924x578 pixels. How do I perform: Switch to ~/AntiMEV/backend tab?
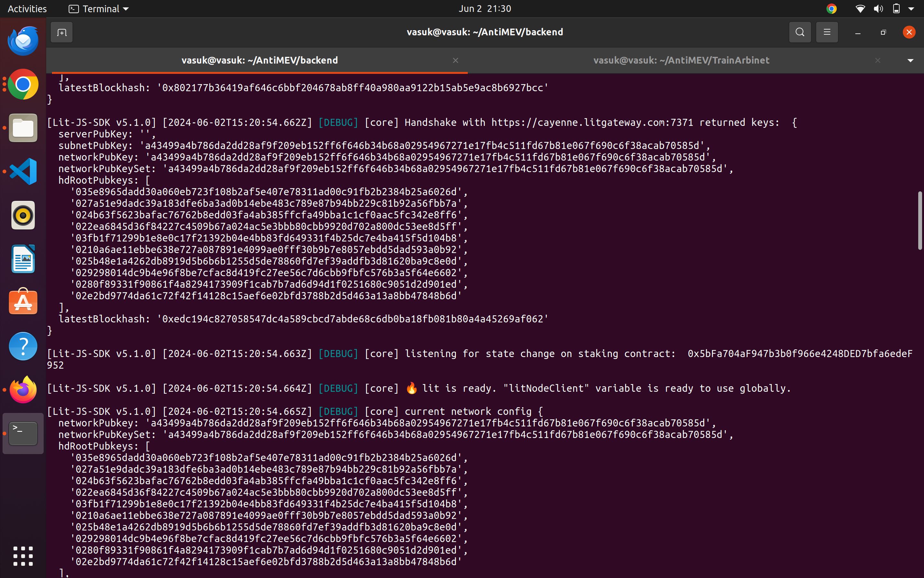point(259,60)
